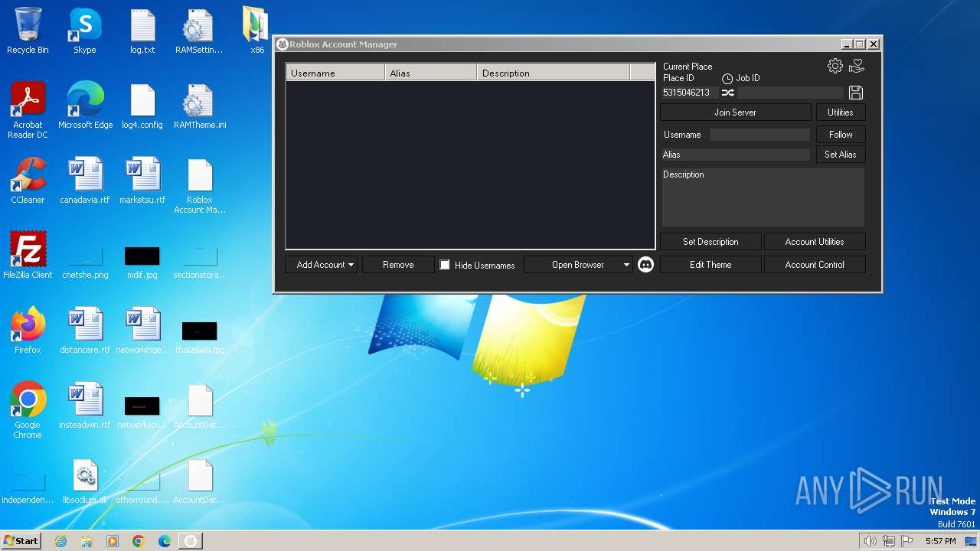Expand the Open Browser dropdown arrow
The height and width of the screenshot is (551, 980).
[626, 265]
